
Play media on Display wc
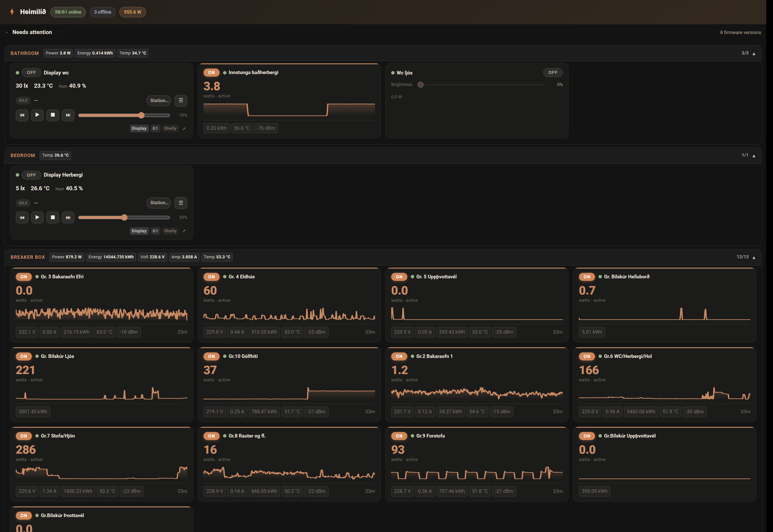point(37,115)
